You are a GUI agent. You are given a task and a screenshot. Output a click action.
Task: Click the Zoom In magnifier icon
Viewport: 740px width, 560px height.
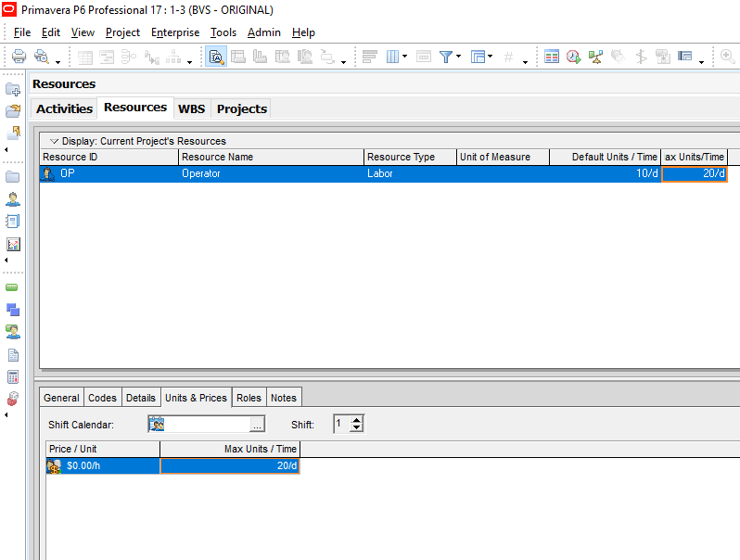(728, 57)
